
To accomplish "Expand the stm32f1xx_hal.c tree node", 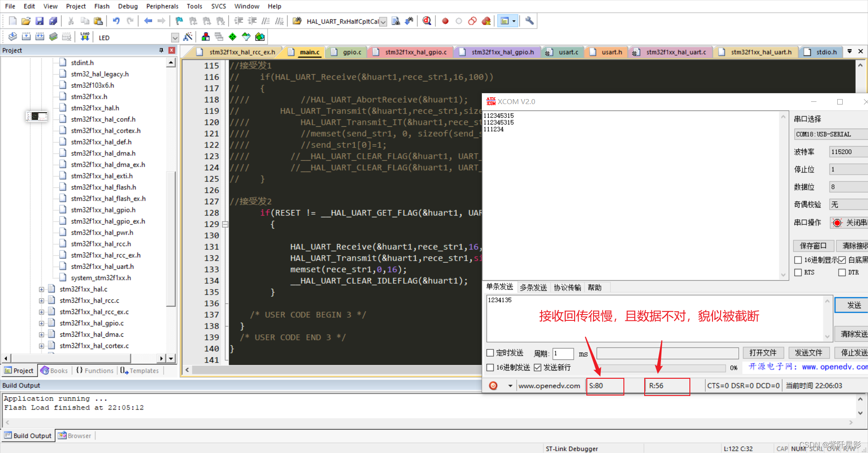I will pos(41,289).
